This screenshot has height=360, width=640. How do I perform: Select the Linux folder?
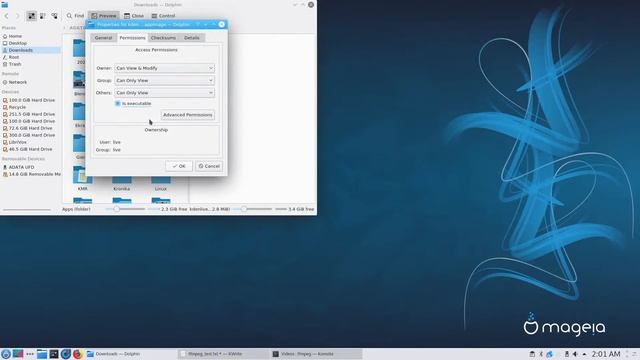161,183
